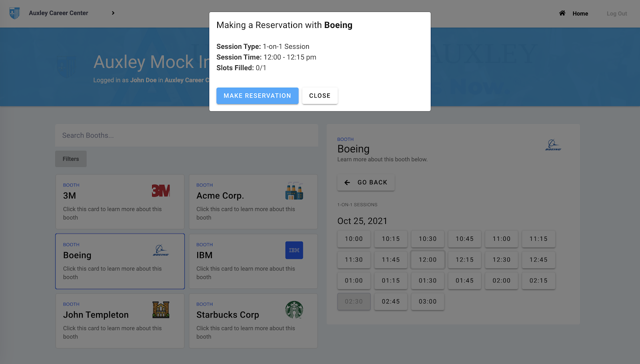Click the Starbucks Corp logo icon
Screen dimensions: 640x364
click(x=294, y=310)
